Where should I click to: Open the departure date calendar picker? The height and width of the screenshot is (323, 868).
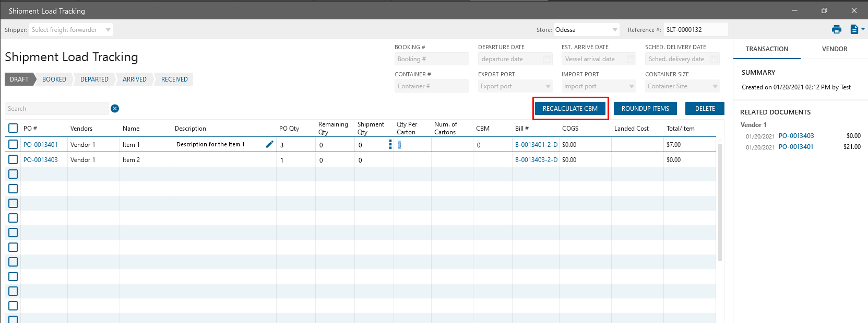pos(547,59)
